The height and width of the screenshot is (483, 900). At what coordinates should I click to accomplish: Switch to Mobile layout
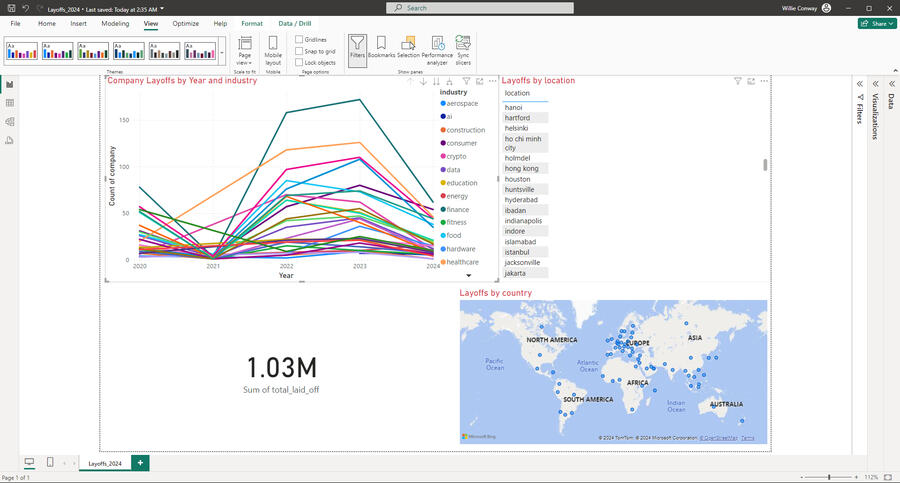click(273, 49)
